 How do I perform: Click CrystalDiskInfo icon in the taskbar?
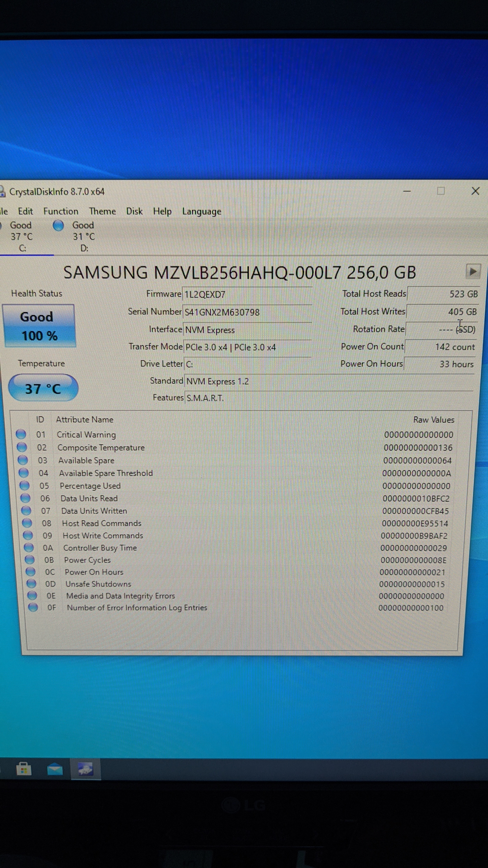(x=86, y=769)
